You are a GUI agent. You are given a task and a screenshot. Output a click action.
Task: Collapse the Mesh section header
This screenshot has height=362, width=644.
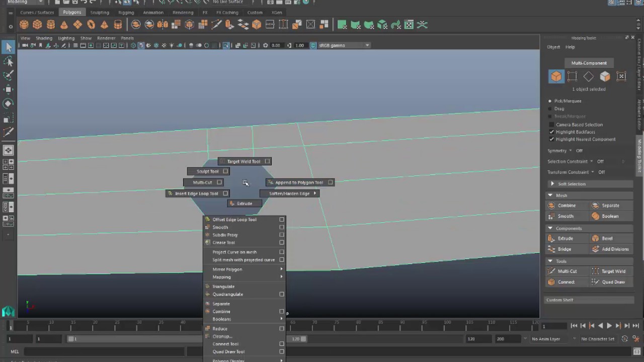589,195
